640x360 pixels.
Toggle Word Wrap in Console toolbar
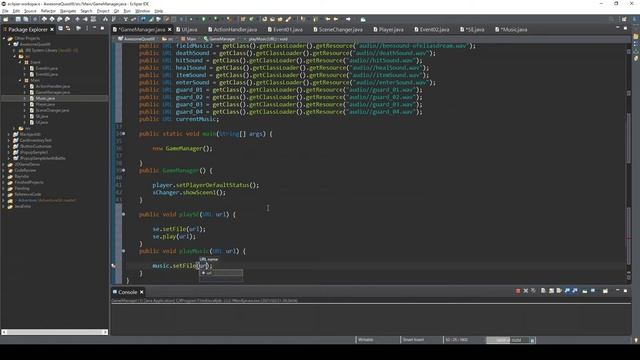tap(559, 291)
